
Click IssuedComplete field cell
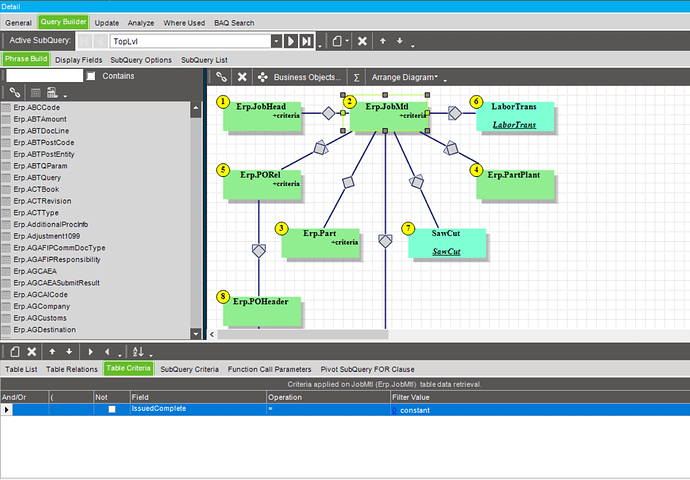tap(198, 409)
